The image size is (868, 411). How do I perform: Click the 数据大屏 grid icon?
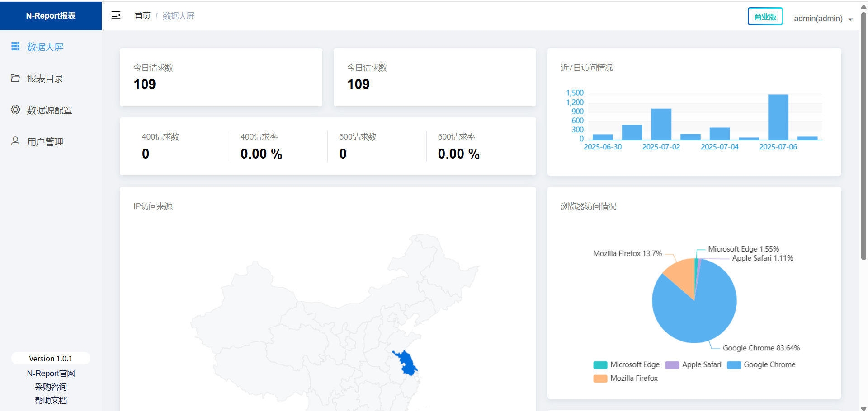(15, 47)
